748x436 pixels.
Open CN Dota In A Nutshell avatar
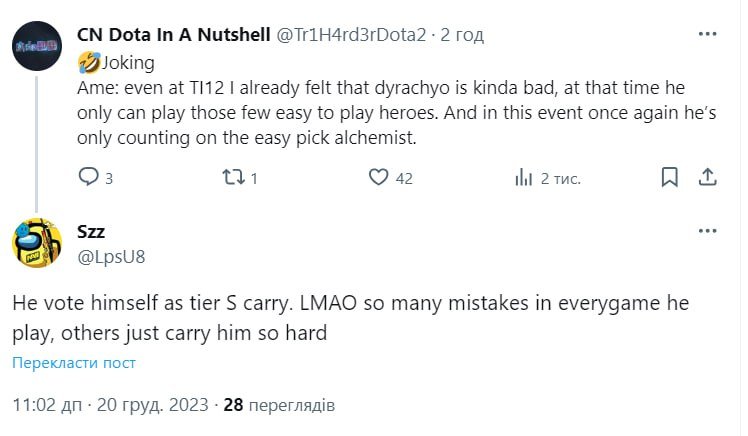38,45
